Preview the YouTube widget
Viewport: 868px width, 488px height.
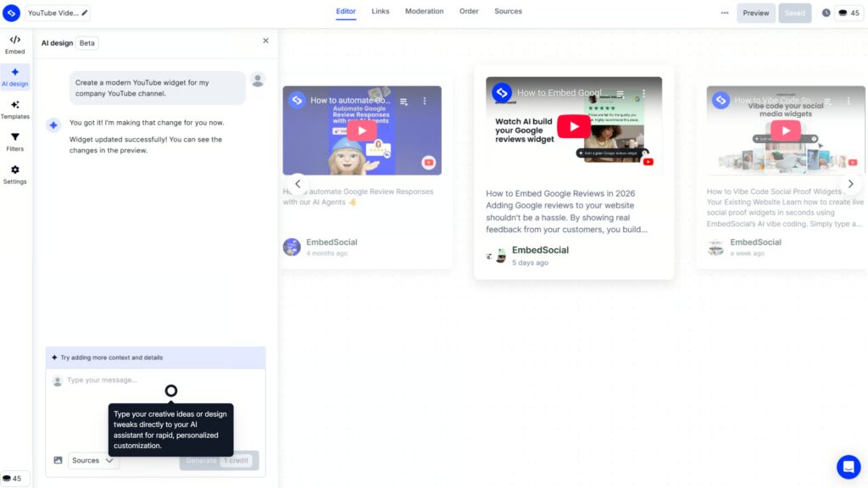[x=754, y=13]
